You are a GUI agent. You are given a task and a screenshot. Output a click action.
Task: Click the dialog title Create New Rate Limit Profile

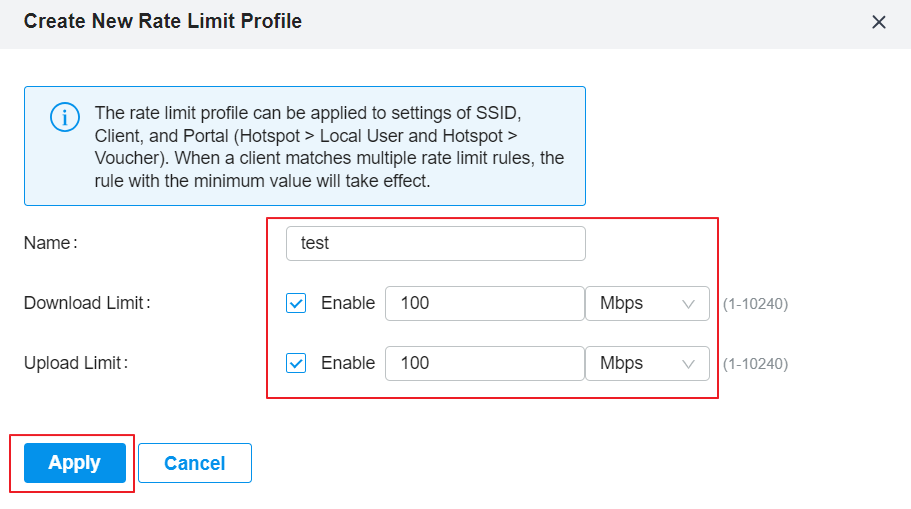tap(163, 21)
